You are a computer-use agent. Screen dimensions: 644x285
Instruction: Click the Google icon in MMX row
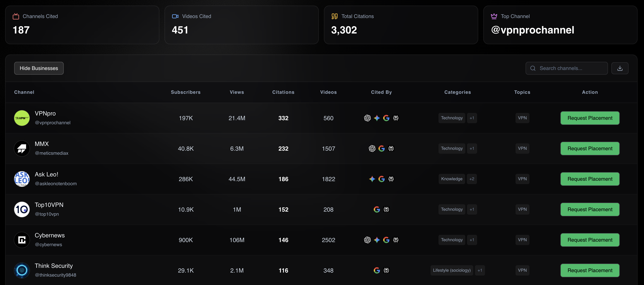[x=381, y=149]
